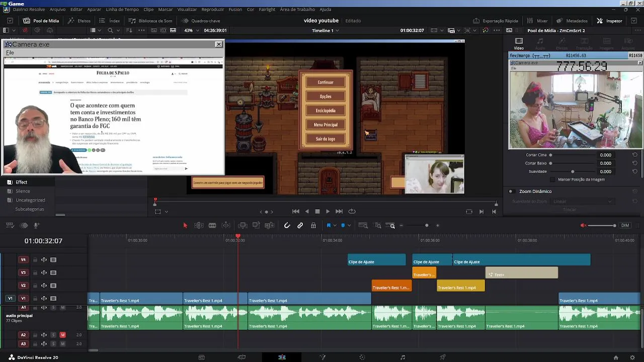
Task: Jump to first frame in viewer transport
Action: coord(296,211)
